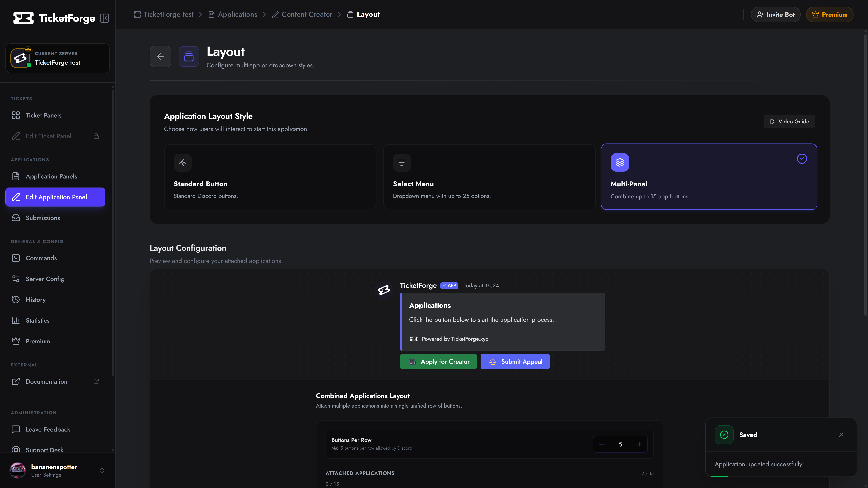Go to Applications breadcrumb
868x488 pixels.
(233, 14)
